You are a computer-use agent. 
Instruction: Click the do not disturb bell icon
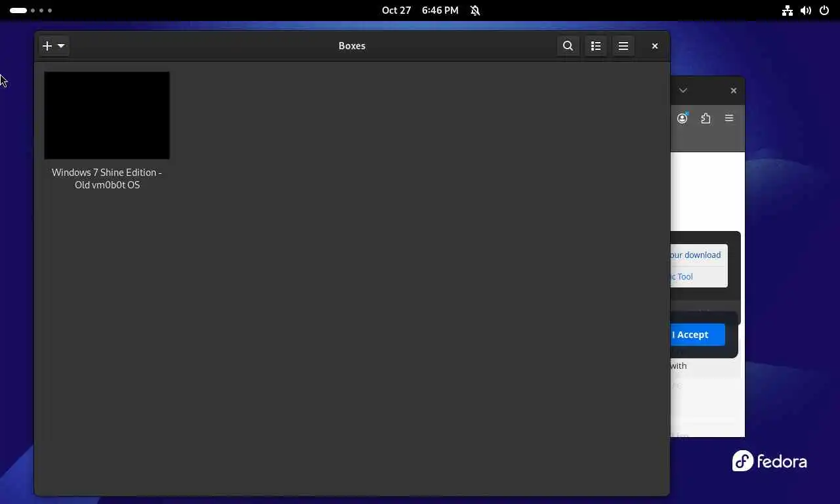[475, 10]
